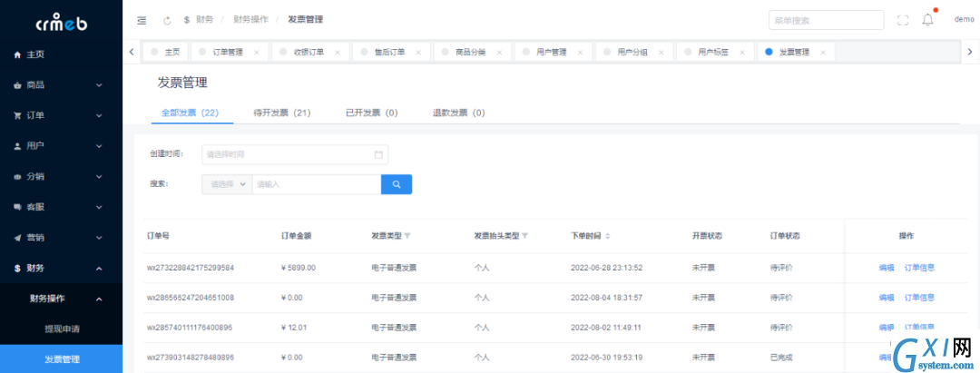980x373 pixels.
Task: Select time 2022-06-30 19:53:19 cell
Action: pyautogui.click(x=607, y=358)
